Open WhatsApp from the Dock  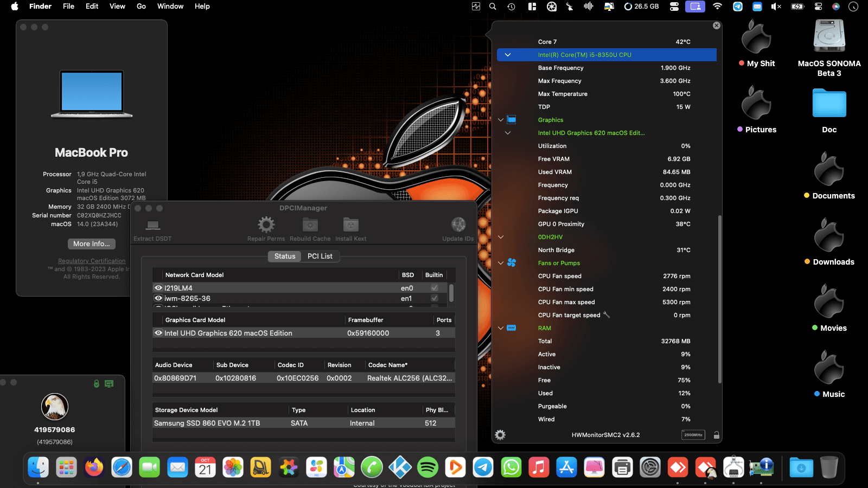(511, 467)
